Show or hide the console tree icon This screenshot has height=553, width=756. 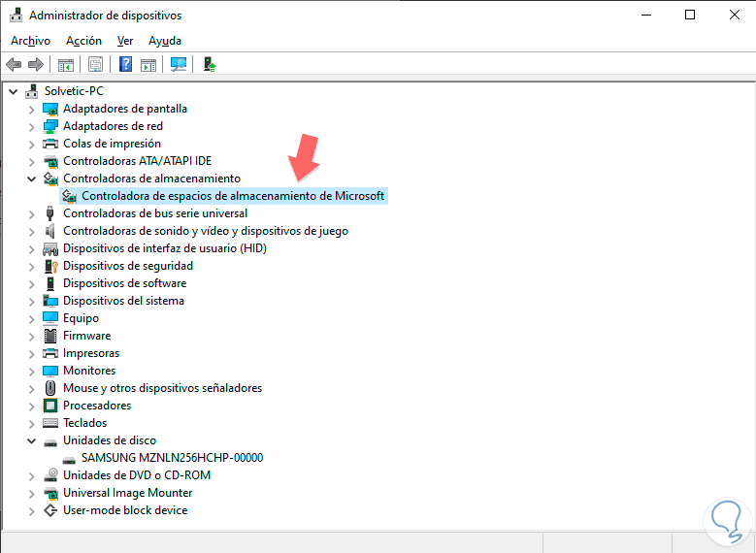point(66,64)
